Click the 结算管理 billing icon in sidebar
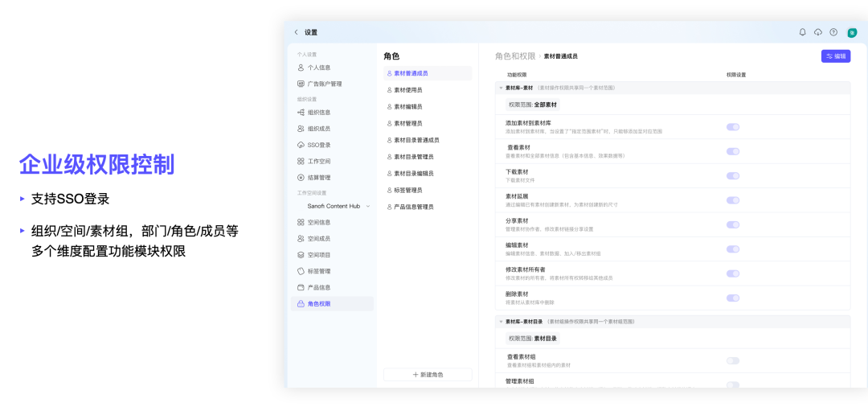868x411 pixels. tap(301, 177)
